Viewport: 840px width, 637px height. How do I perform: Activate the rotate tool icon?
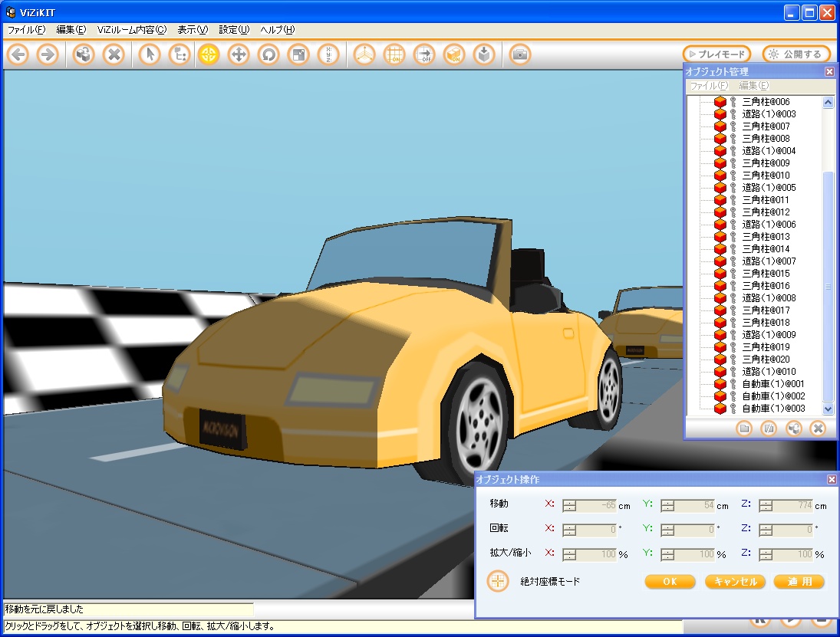pos(268,54)
